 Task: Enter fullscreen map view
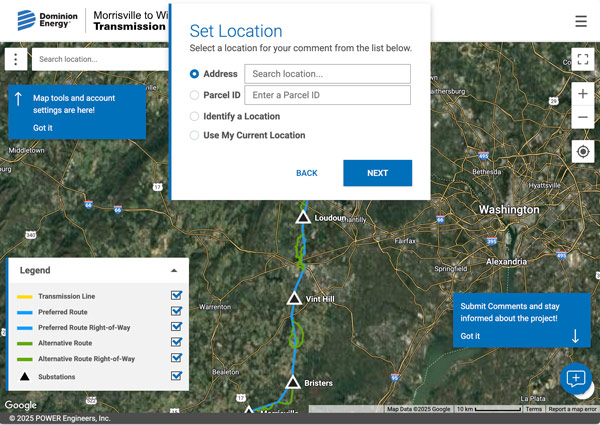583,59
